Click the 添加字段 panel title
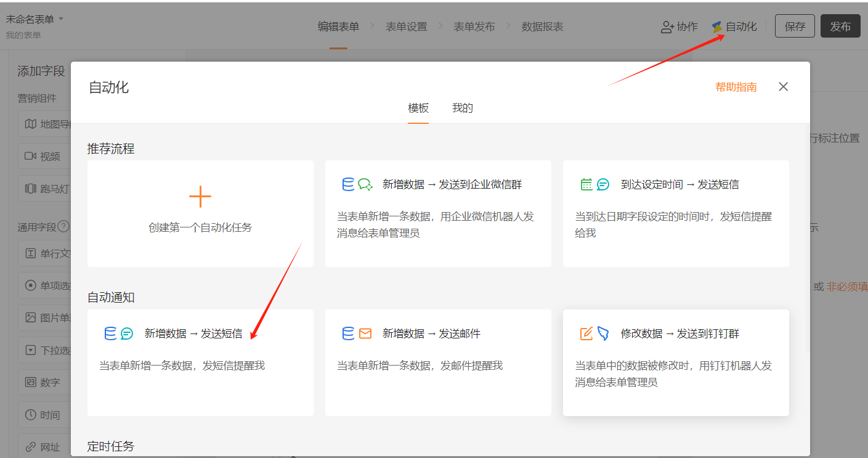The image size is (868, 458). pos(41,72)
